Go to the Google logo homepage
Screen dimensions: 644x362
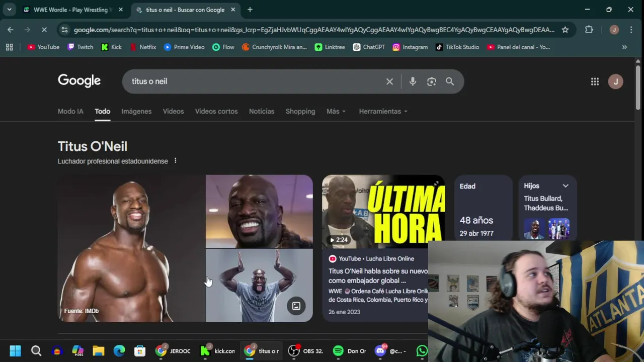(x=79, y=81)
